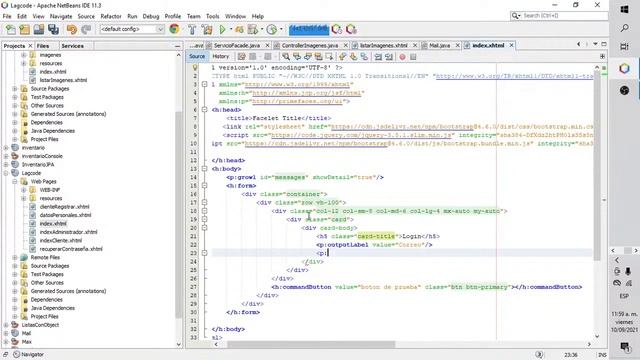
Task: Switch editor to History view
Action: pos(220,56)
